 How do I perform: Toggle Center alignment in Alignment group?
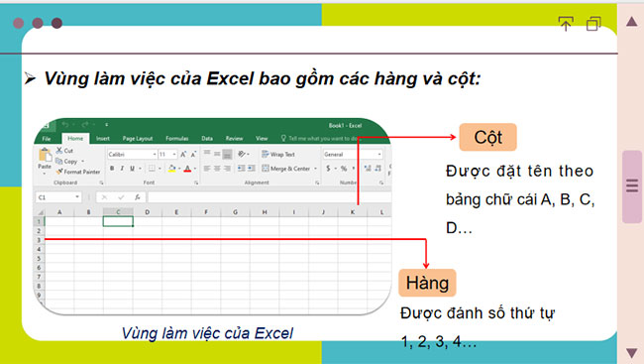point(217,169)
